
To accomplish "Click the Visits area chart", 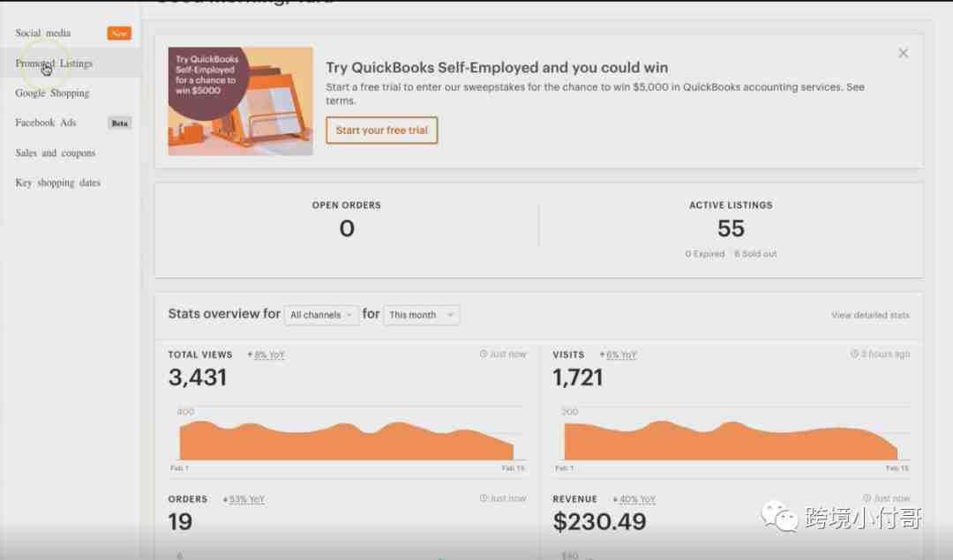I will [732, 440].
